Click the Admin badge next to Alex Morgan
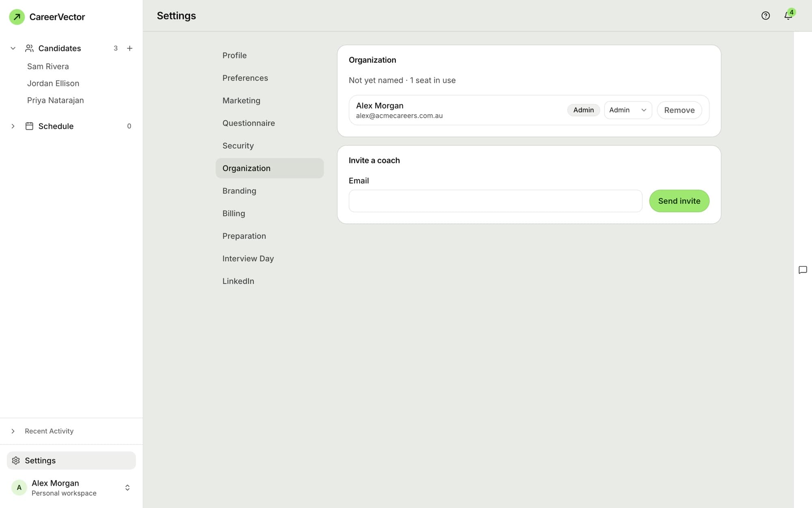This screenshot has height=508, width=812. pos(583,110)
